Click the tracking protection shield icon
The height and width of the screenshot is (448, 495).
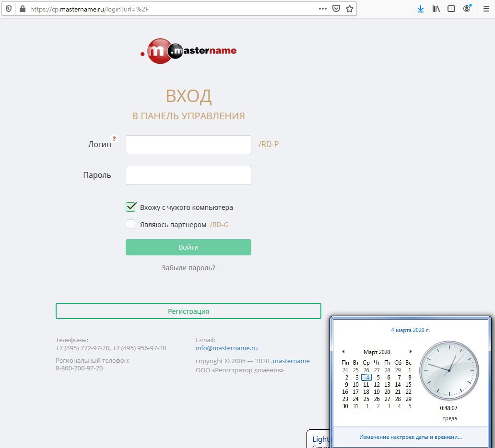click(x=9, y=9)
